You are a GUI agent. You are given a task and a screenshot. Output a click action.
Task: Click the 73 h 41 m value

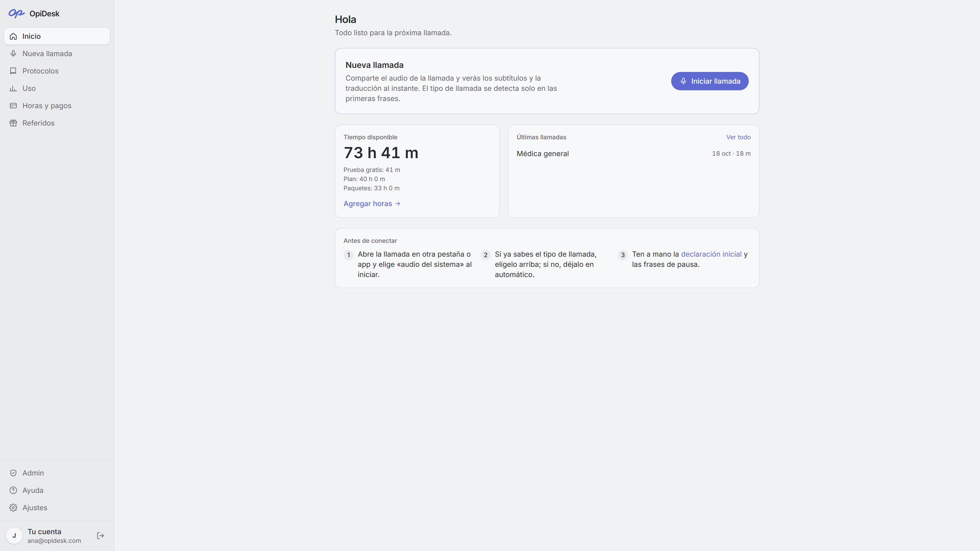381,153
